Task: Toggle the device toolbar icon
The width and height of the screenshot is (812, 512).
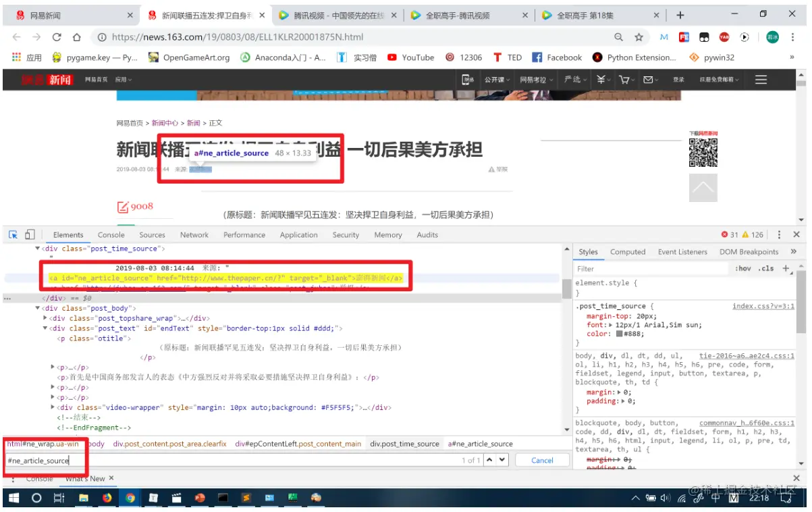Action: (28, 234)
